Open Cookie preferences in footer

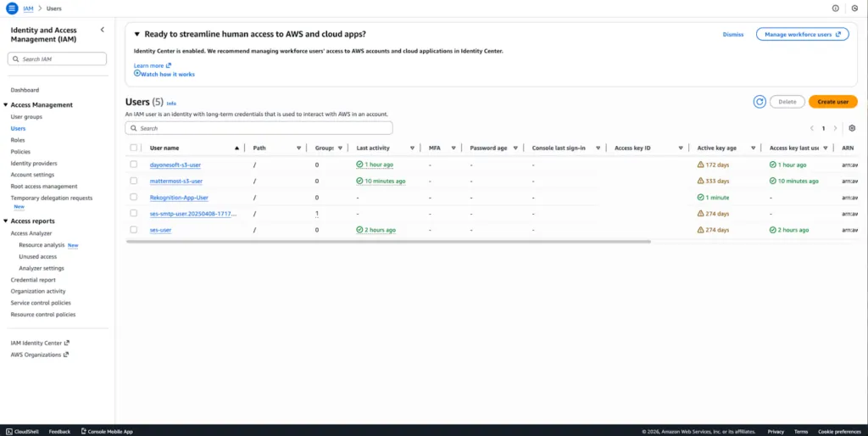(839, 432)
